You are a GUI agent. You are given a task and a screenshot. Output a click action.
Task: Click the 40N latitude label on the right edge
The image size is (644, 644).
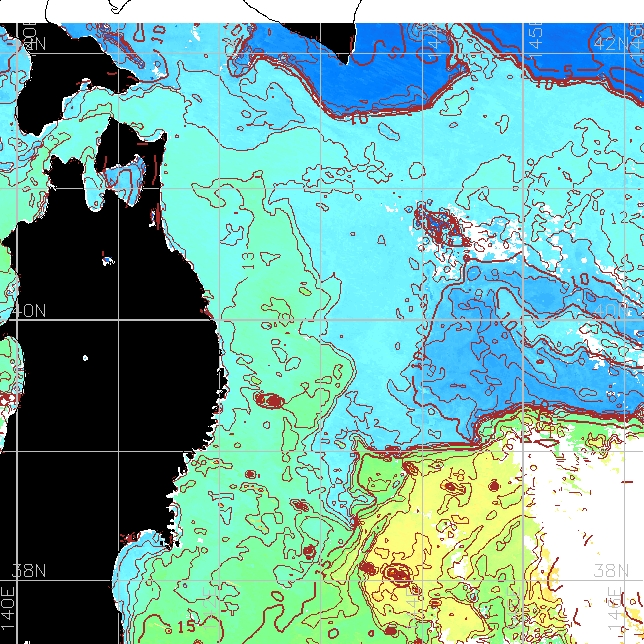[611, 311]
